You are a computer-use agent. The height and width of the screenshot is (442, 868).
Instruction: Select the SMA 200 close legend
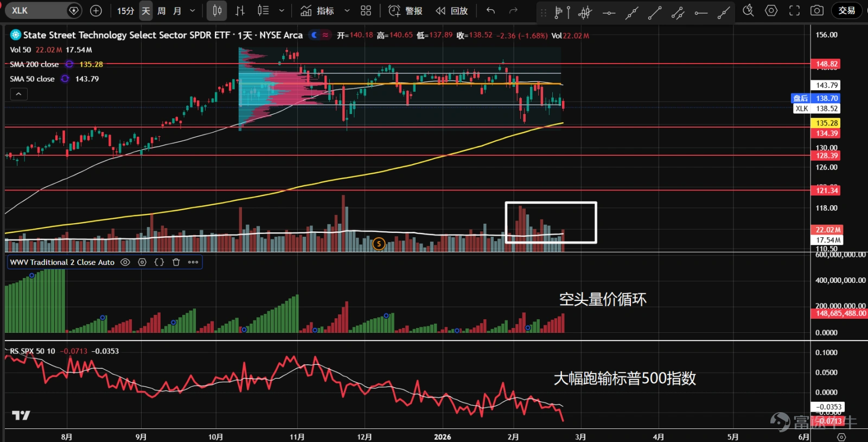pos(34,64)
